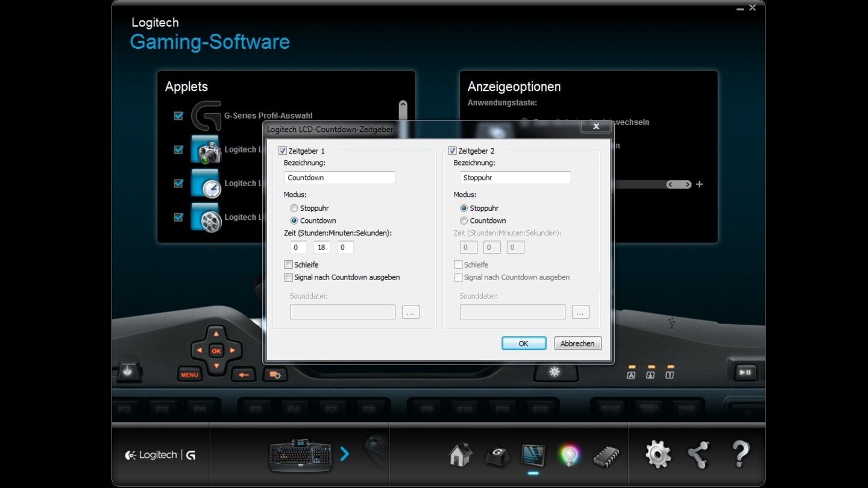Select the LCD display settings icon
This screenshot has width=868, height=488.
point(533,455)
